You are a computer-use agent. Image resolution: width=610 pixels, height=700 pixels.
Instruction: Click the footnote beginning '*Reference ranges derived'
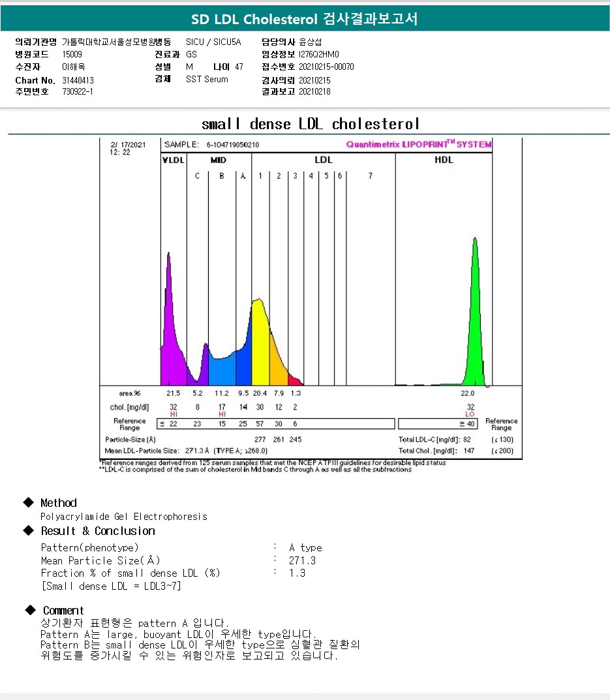click(273, 463)
